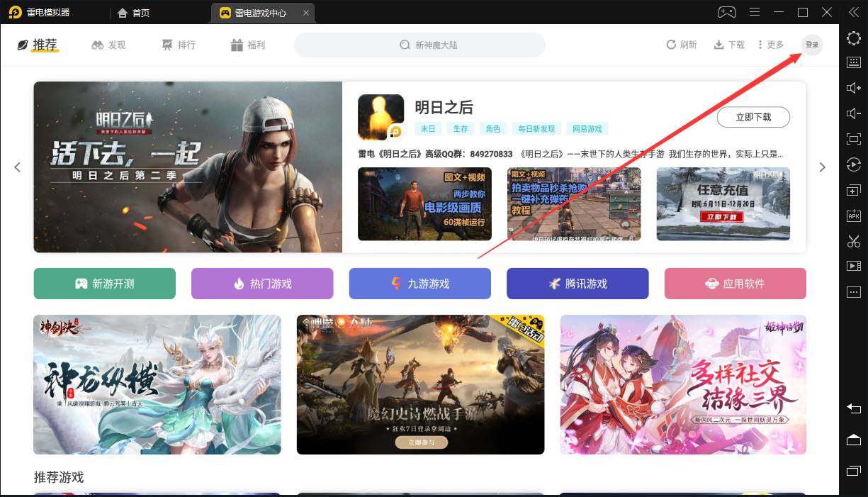This screenshot has width=868, height=497.
Task: Open emulator settings gear in sidebar
Action: pos(854,38)
